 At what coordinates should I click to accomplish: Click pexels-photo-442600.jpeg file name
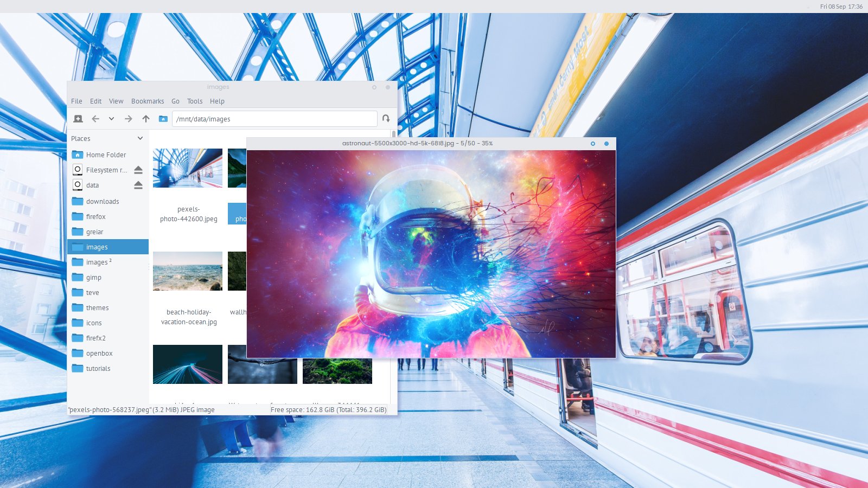point(189,214)
